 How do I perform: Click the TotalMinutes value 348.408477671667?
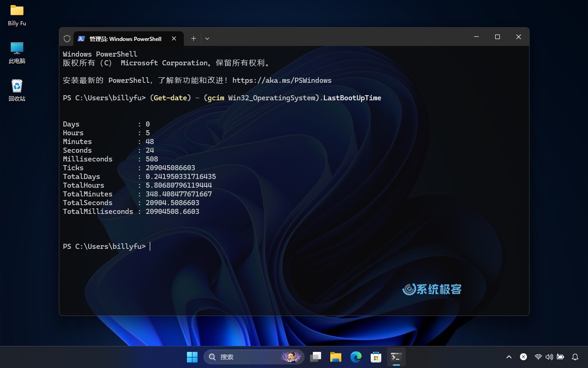[x=179, y=194]
